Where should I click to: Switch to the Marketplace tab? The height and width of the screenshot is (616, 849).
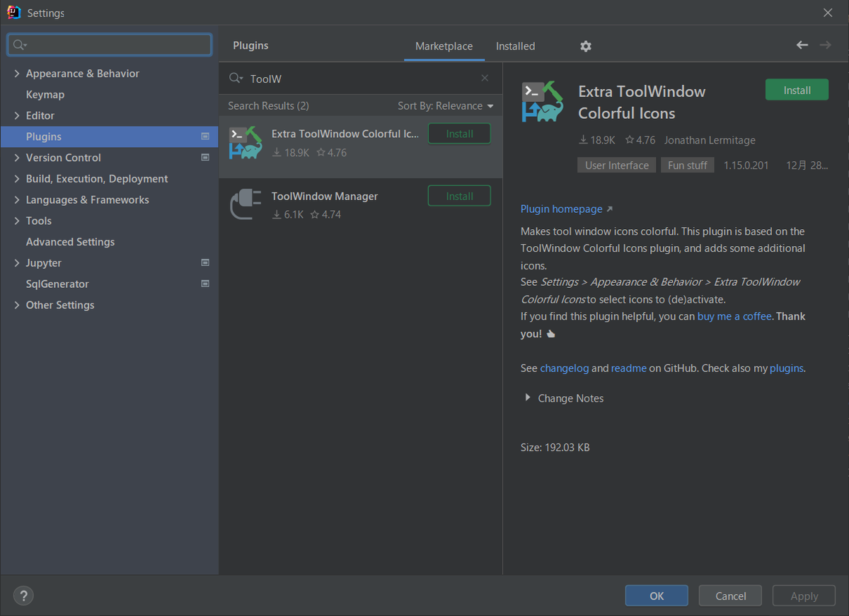(444, 46)
